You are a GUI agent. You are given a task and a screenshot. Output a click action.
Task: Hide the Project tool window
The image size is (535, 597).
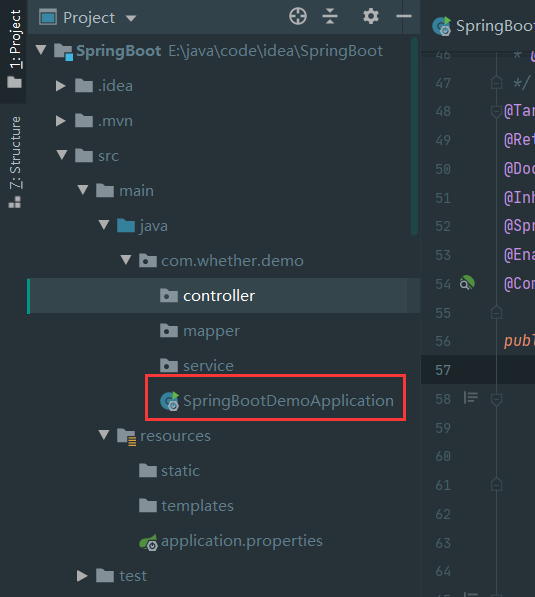[404, 16]
